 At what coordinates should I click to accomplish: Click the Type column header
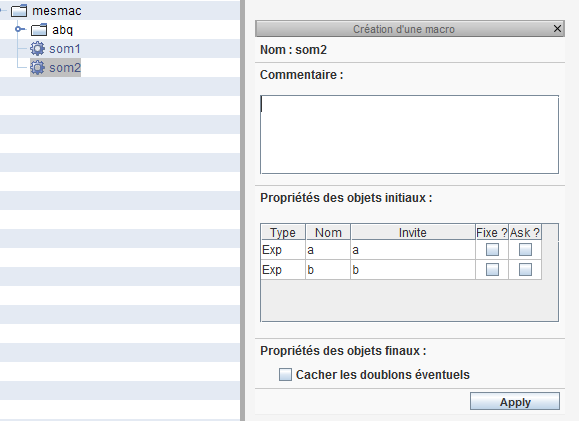pyautogui.click(x=283, y=232)
